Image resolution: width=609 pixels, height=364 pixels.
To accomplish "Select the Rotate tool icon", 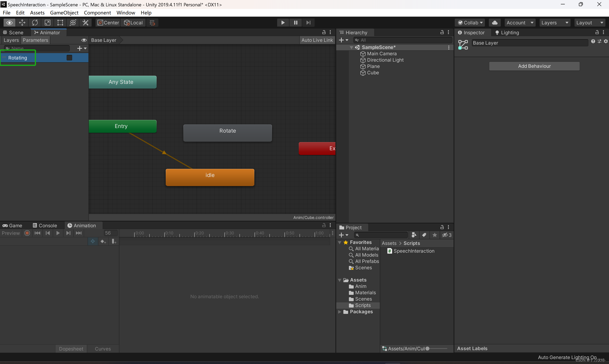I will pyautogui.click(x=35, y=23).
